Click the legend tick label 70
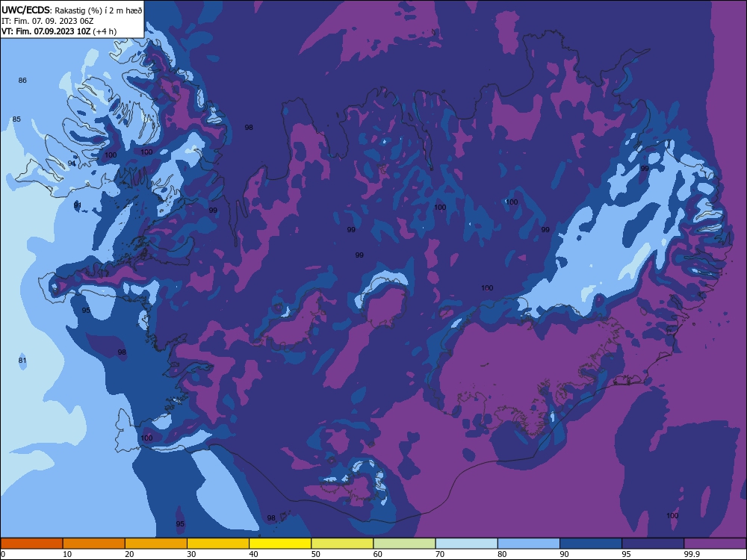Image resolution: width=747 pixels, height=560 pixels. [x=440, y=554]
